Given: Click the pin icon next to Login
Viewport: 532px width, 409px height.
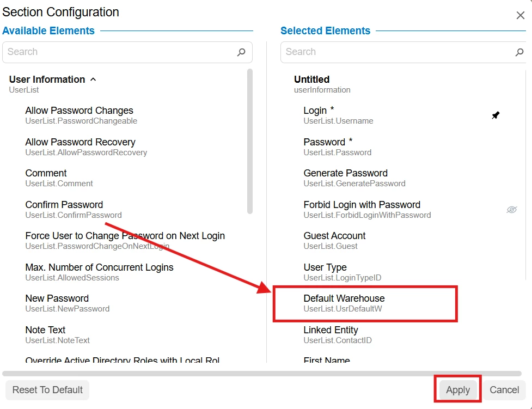Looking at the screenshot, I should click(x=496, y=115).
